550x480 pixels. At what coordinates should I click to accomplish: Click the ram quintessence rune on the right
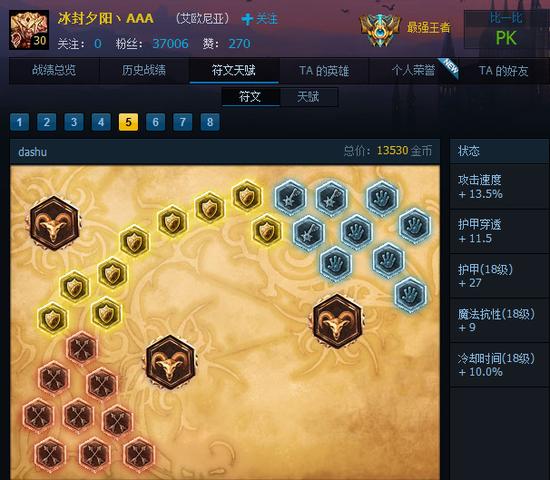(x=337, y=321)
